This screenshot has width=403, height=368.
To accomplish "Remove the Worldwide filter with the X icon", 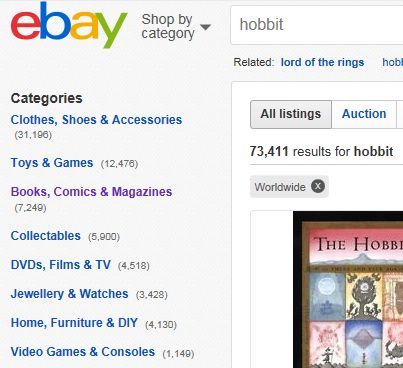I will tap(318, 186).
